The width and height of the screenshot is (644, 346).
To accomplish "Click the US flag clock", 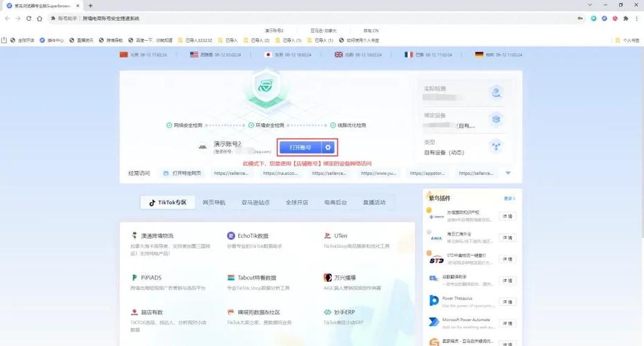I will click(x=215, y=55).
